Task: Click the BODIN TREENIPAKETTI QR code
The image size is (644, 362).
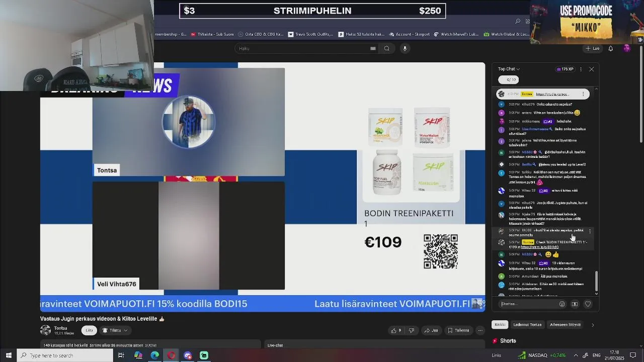Action: click(441, 251)
